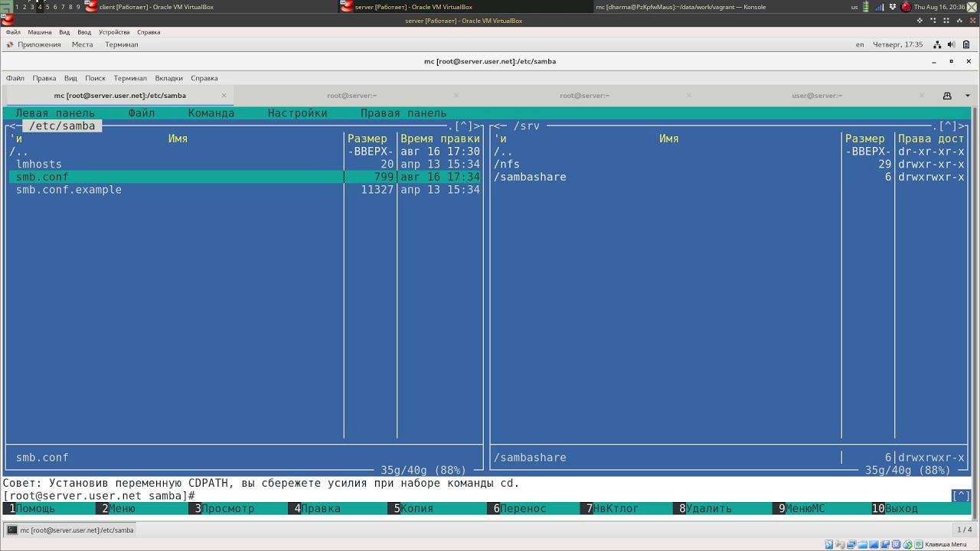Click left panel Время правки column header
Screen dimensions: 980x551
440,139
